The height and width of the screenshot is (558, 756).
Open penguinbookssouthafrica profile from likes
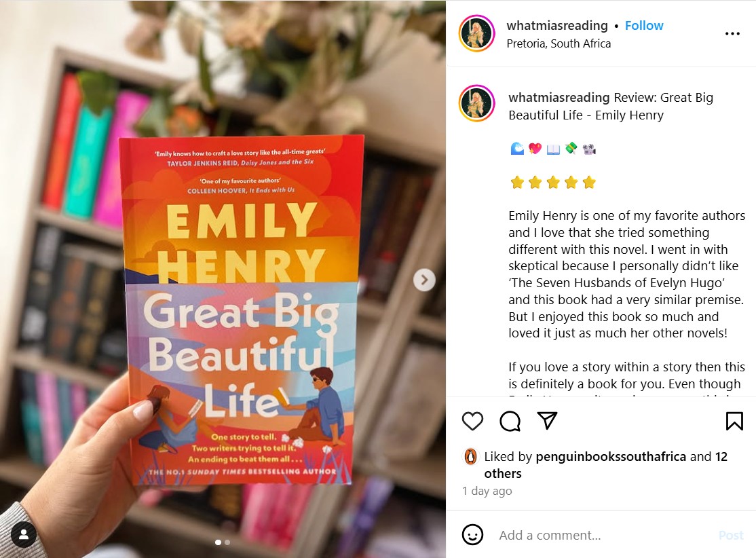(x=610, y=456)
